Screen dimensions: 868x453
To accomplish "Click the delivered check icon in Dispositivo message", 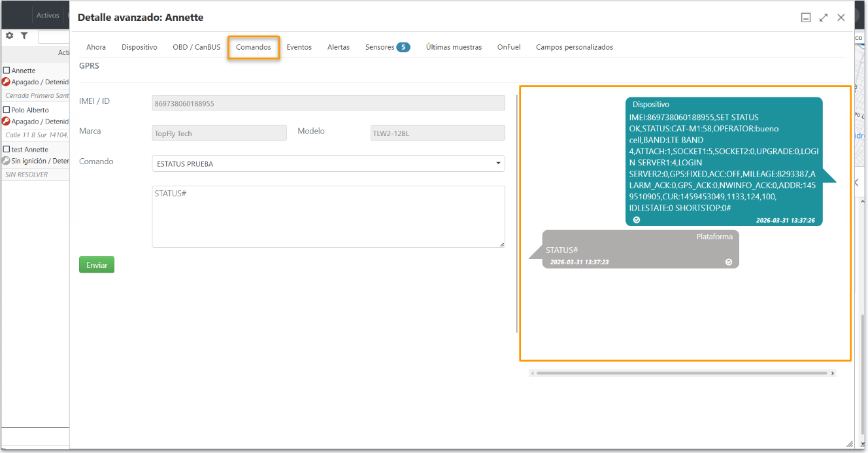I will click(637, 220).
